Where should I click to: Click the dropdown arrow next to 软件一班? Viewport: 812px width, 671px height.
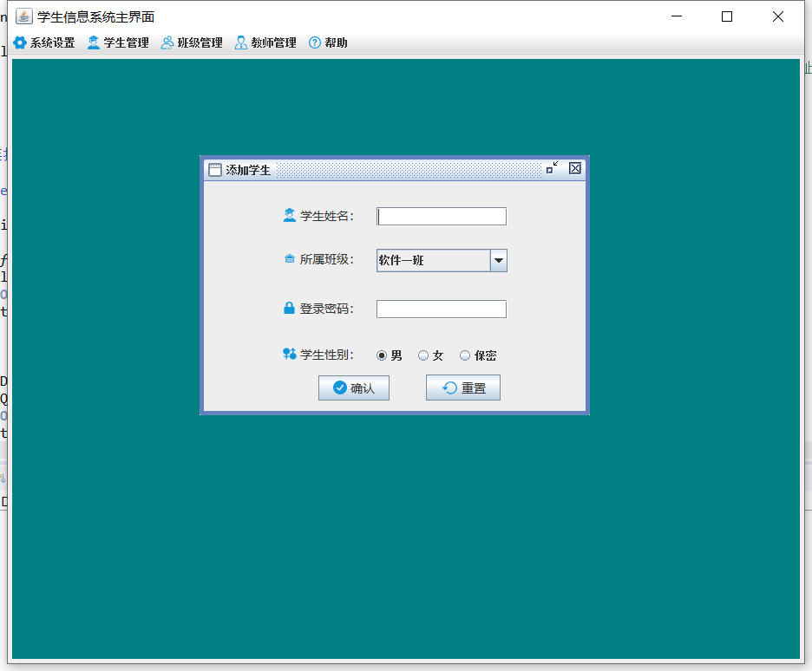click(x=498, y=260)
